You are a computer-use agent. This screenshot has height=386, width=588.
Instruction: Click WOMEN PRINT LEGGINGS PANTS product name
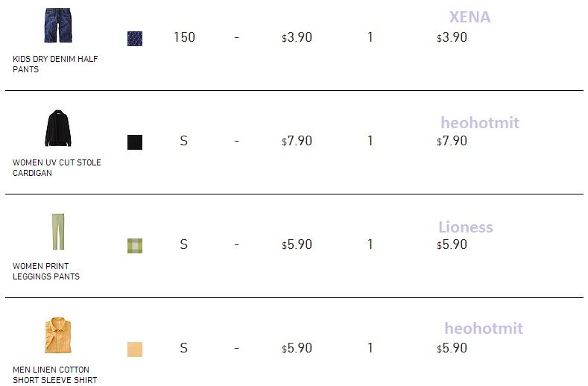46,271
